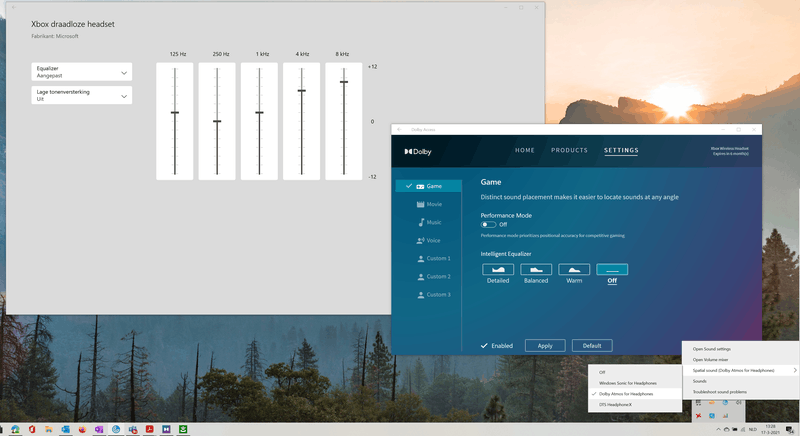Click the Xbox Wireless Headset expiry text
This screenshot has width=800, height=436.
[x=730, y=151]
